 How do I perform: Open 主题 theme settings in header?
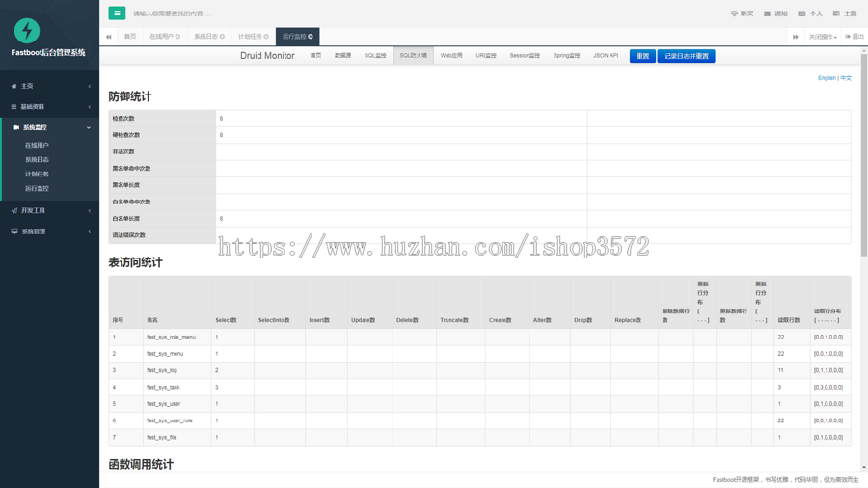click(845, 14)
